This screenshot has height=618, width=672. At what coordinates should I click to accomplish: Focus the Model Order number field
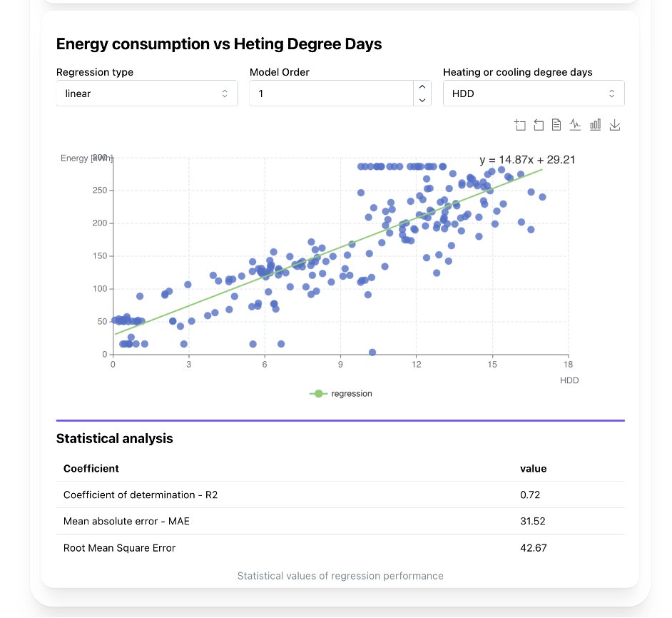pyautogui.click(x=331, y=93)
